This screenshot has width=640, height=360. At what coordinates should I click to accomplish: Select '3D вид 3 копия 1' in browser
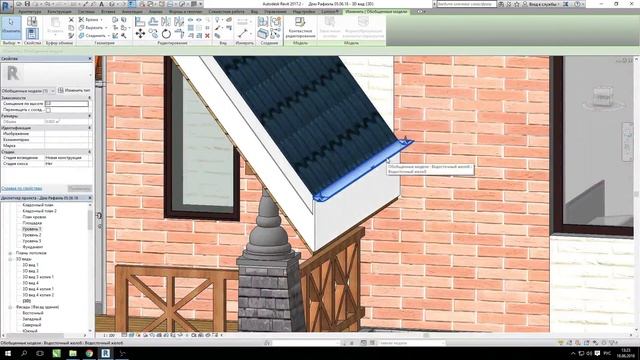[38, 277]
